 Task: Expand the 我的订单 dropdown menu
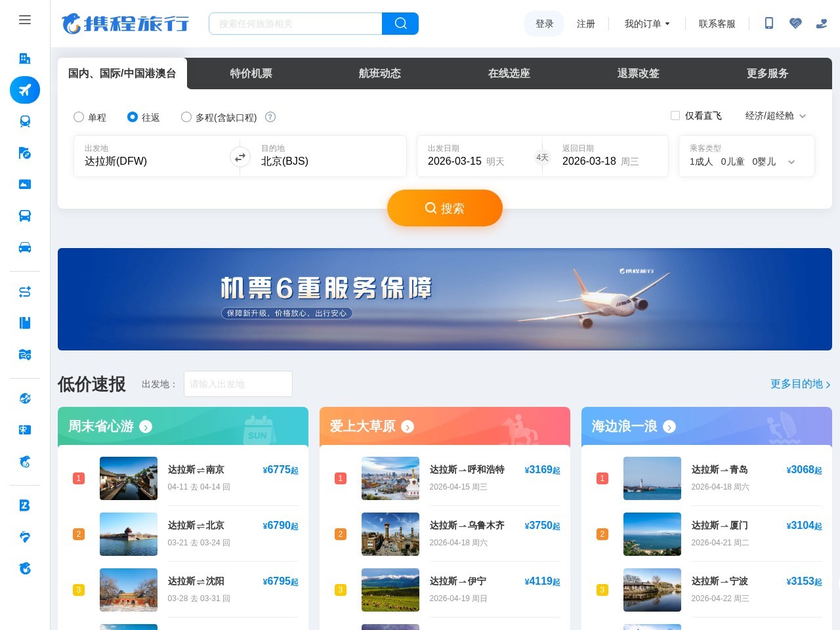pos(647,24)
